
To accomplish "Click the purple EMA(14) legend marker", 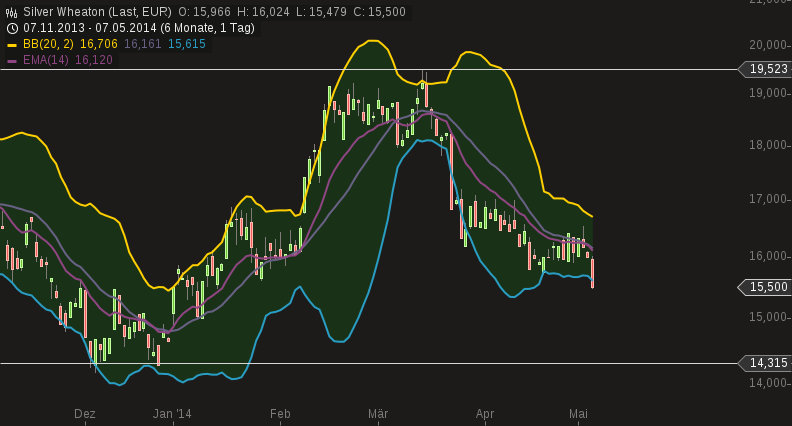I will coord(12,61).
